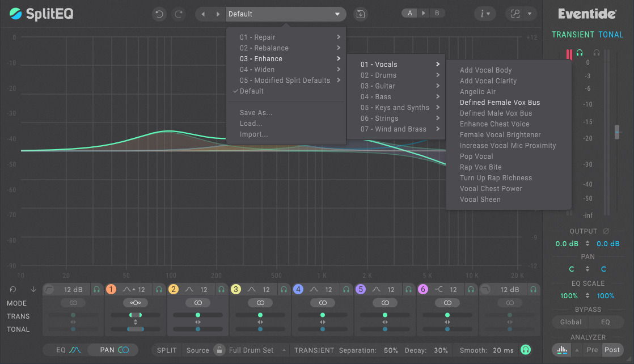This screenshot has height=364, width=634.
Task: Click the redo arrow icon
Action: click(x=178, y=14)
